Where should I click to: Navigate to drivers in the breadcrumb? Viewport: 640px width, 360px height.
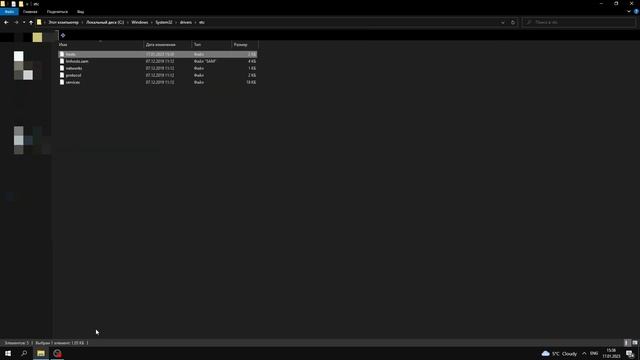pyautogui.click(x=186, y=22)
